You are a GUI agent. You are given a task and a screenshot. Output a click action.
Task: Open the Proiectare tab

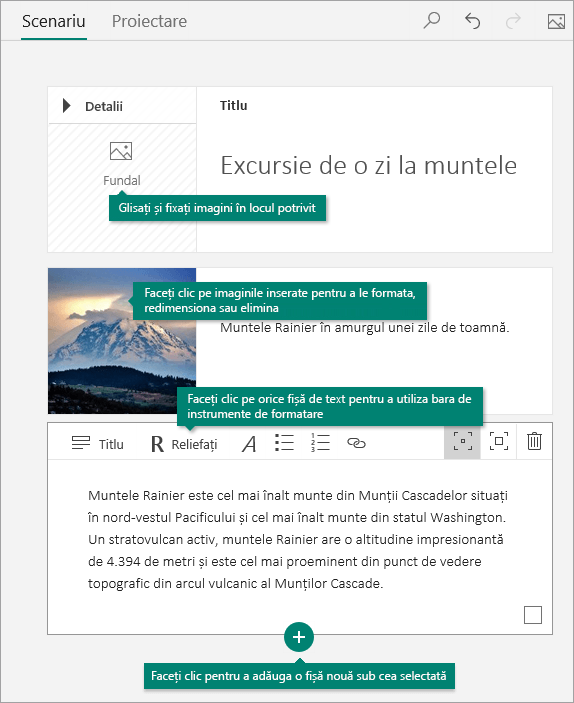tap(149, 21)
